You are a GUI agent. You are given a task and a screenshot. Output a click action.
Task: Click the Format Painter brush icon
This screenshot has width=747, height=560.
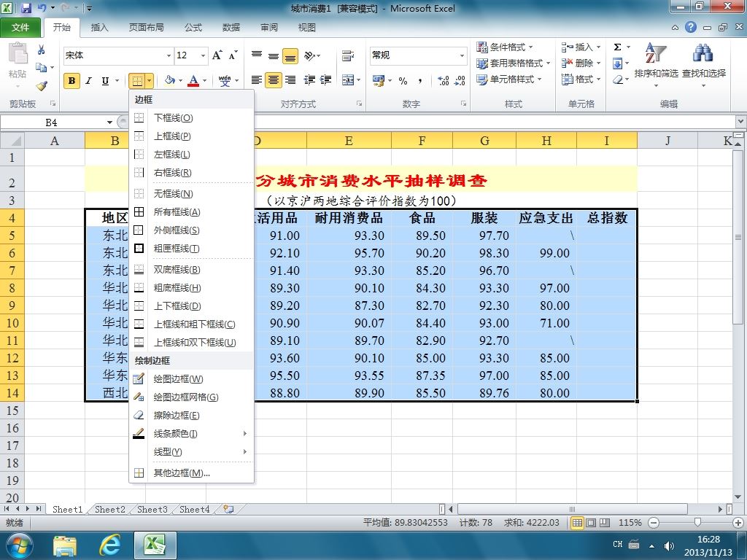coord(42,86)
